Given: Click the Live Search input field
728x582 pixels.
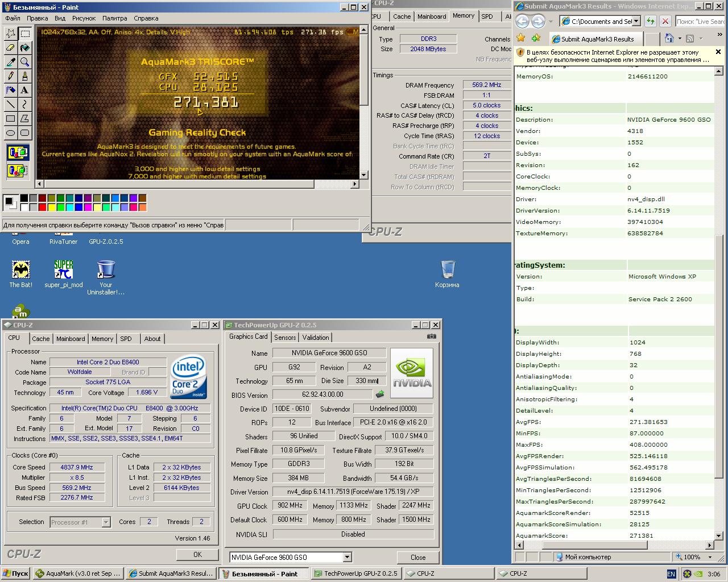Looking at the screenshot, I should [700, 22].
